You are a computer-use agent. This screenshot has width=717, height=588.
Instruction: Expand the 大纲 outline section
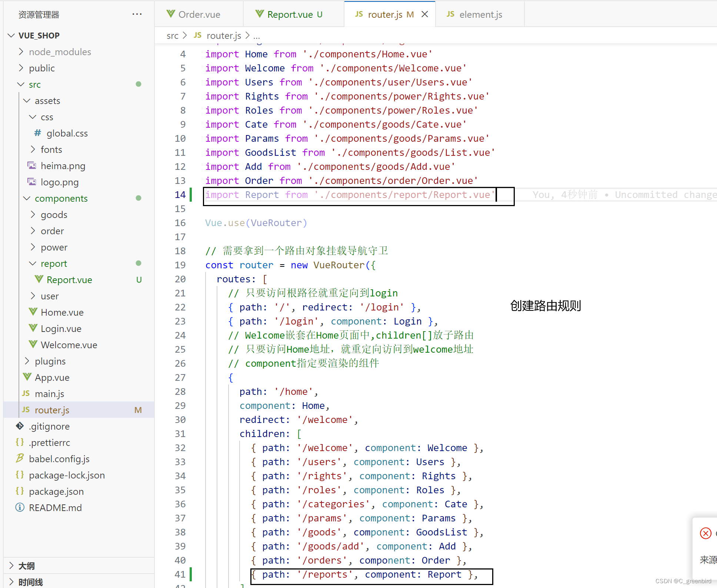11,565
